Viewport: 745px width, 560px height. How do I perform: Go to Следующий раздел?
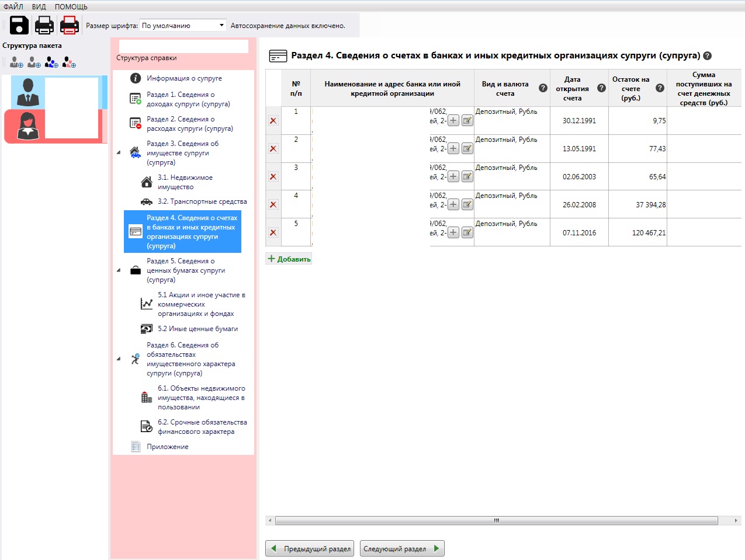click(402, 548)
